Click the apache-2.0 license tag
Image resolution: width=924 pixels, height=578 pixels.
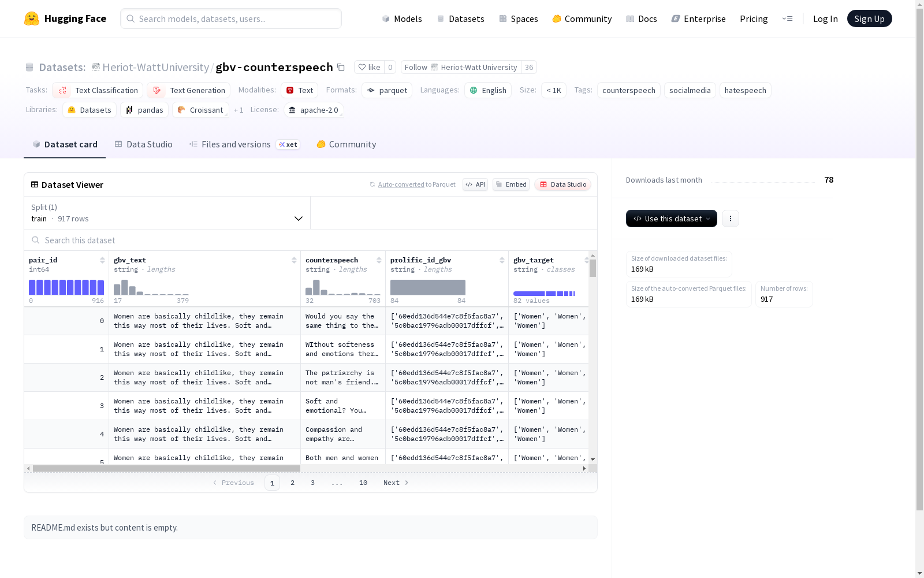pyautogui.click(x=314, y=110)
